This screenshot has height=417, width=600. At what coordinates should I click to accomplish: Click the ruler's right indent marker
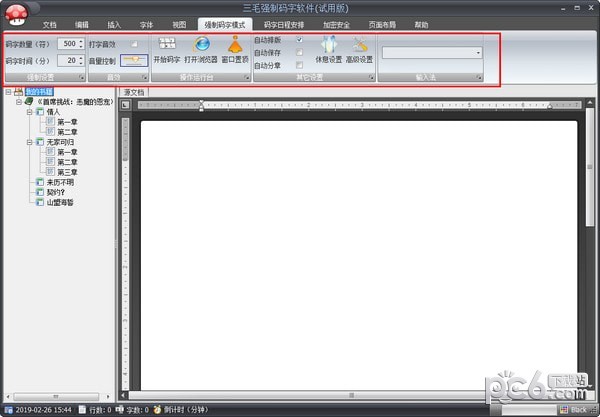550,106
